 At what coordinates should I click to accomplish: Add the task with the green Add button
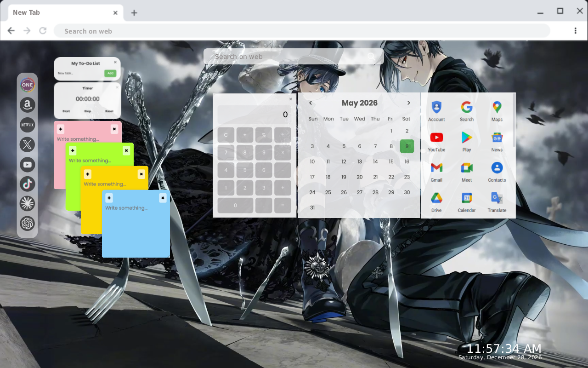pyautogui.click(x=110, y=73)
